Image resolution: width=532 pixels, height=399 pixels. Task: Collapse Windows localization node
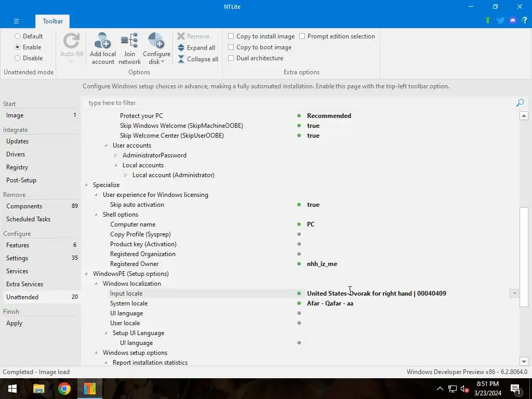pos(96,284)
